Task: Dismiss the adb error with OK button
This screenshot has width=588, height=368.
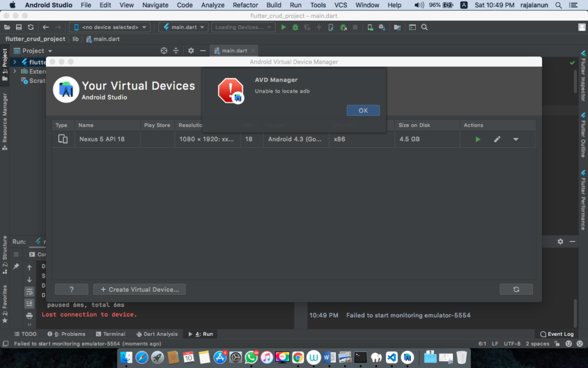Action: 363,110
